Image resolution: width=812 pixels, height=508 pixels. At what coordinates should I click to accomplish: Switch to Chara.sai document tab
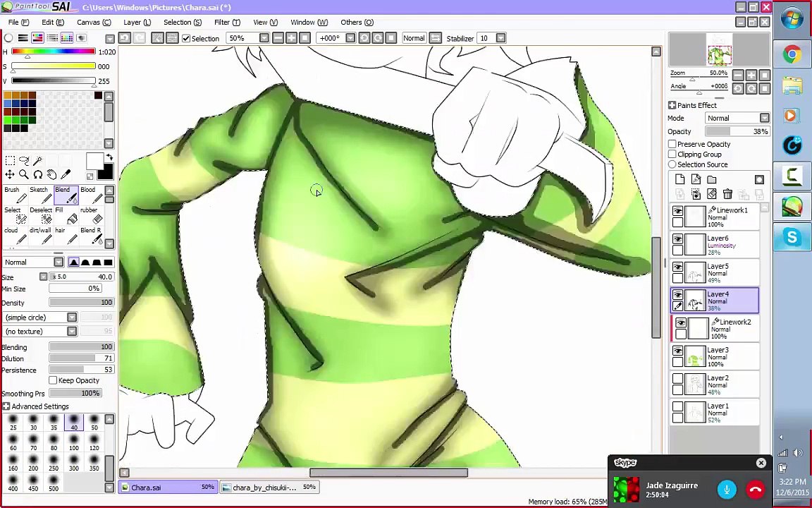(168, 488)
